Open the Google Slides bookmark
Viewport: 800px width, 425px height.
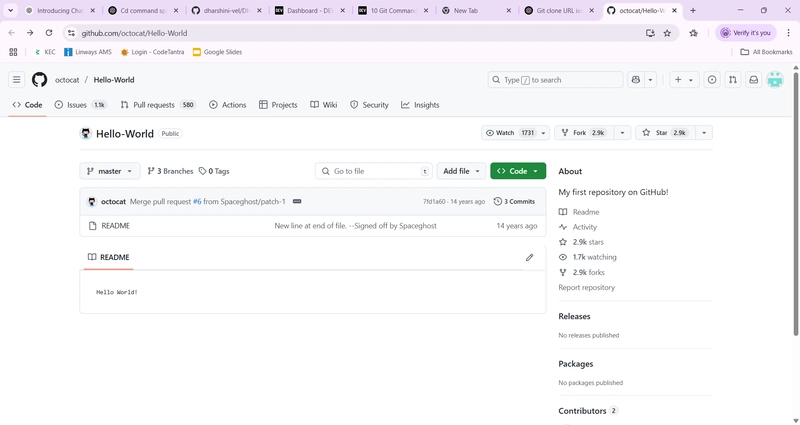[x=217, y=52]
